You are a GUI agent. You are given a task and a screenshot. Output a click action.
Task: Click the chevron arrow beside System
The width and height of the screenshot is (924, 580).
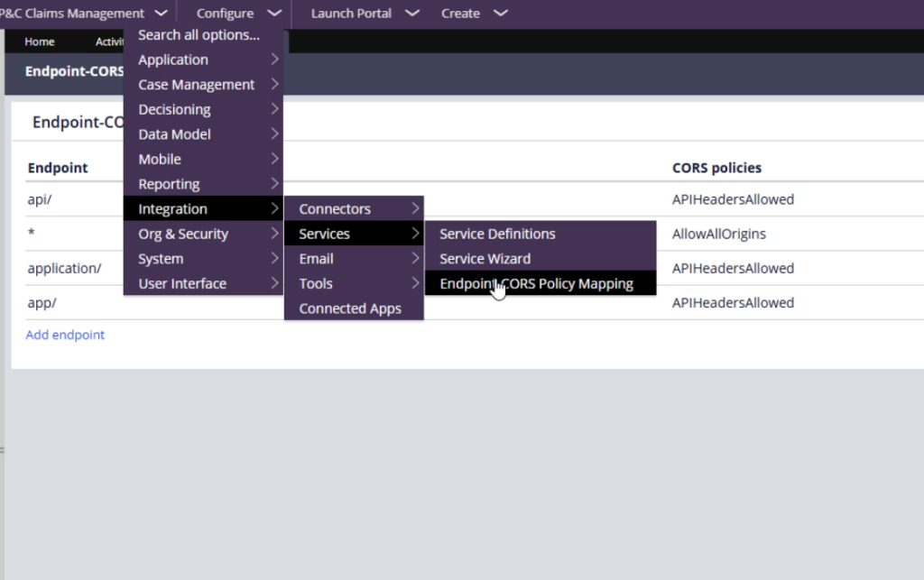pos(274,258)
